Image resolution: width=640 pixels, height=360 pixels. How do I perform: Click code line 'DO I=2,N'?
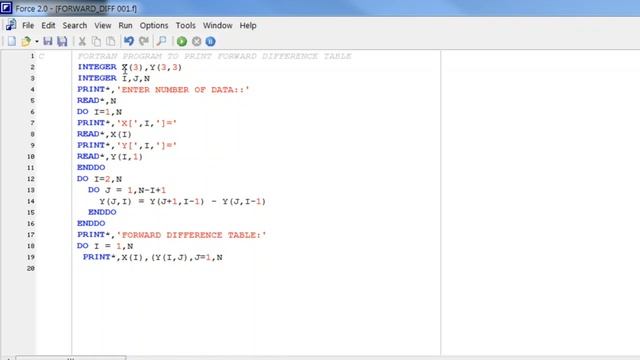click(100, 179)
